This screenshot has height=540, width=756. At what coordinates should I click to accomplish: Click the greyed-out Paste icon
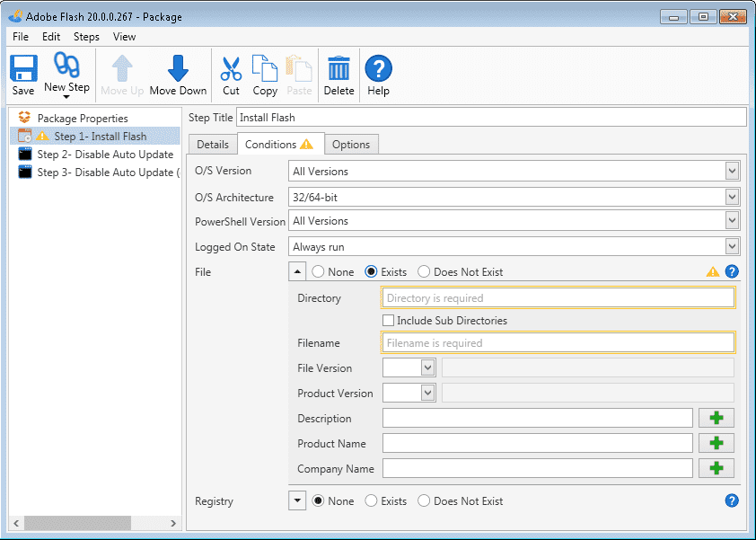299,68
